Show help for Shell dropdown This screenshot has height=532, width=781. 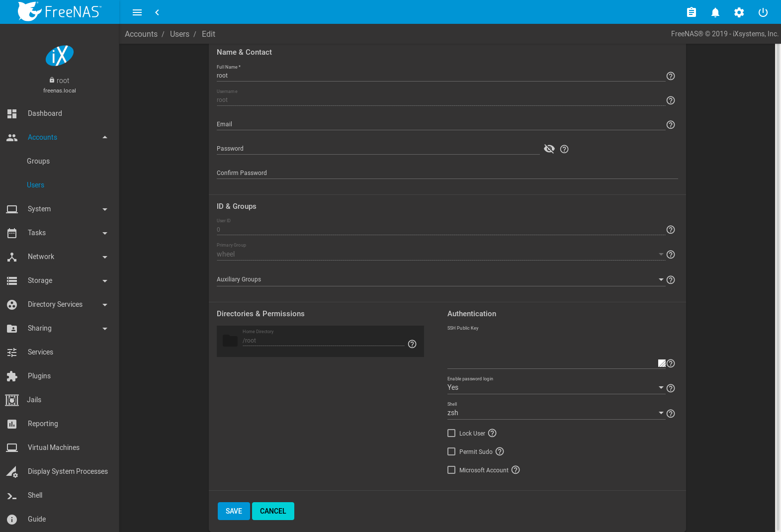click(671, 414)
